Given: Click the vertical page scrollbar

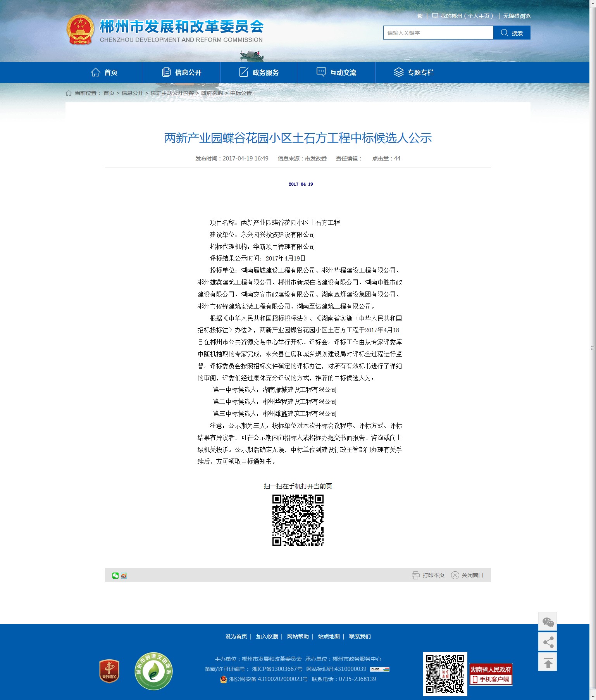Looking at the screenshot, I should 593,348.
